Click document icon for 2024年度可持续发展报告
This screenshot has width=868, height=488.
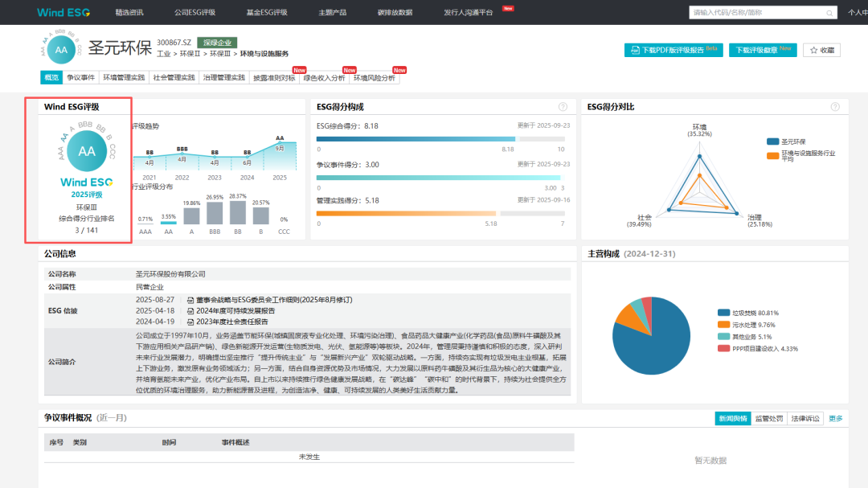(190, 310)
